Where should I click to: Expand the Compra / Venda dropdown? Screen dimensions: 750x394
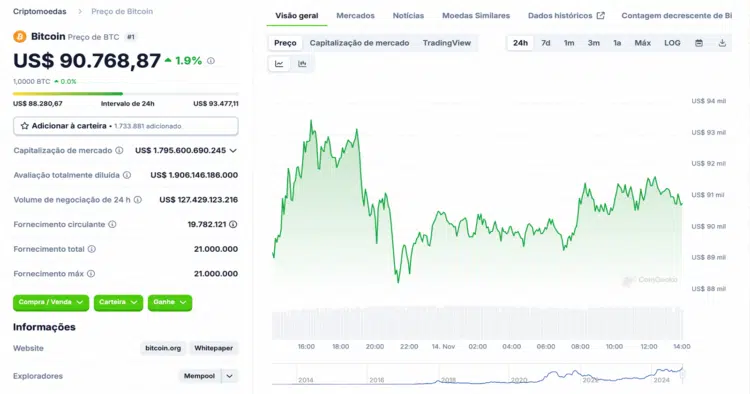point(51,302)
